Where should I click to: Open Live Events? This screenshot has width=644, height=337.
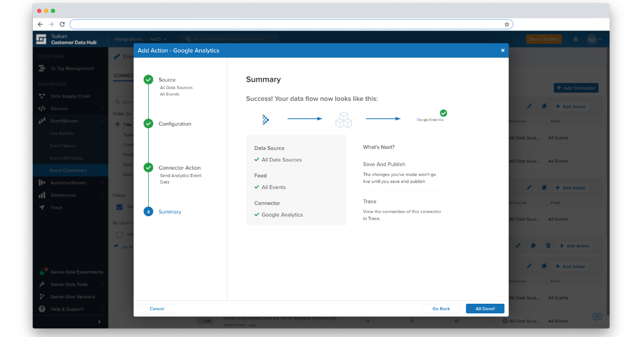[62, 133]
